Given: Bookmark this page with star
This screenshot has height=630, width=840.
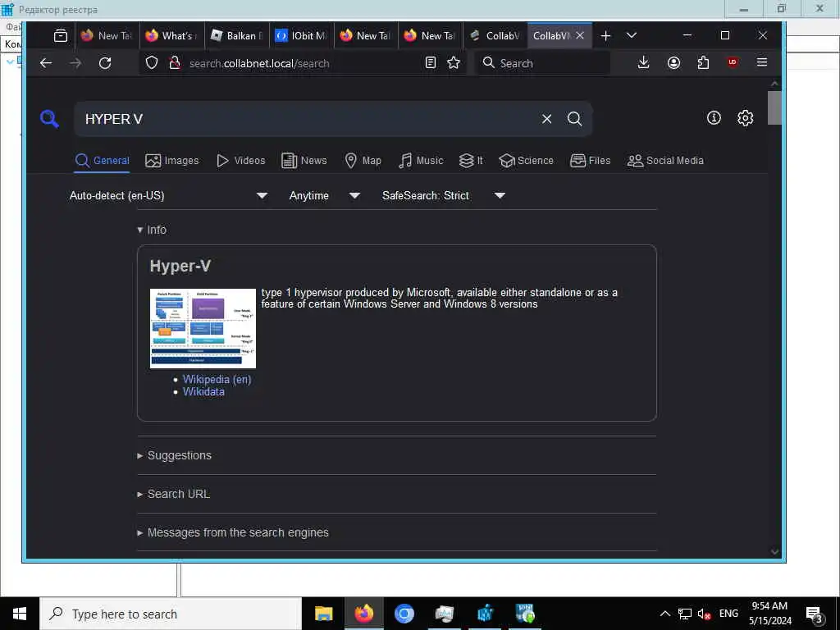Looking at the screenshot, I should (454, 62).
